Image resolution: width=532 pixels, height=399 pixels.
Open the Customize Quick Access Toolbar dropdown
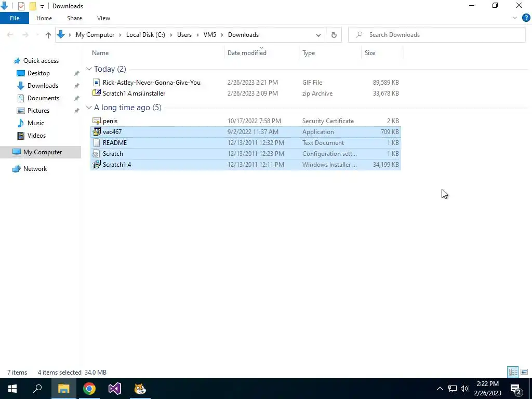click(x=42, y=6)
